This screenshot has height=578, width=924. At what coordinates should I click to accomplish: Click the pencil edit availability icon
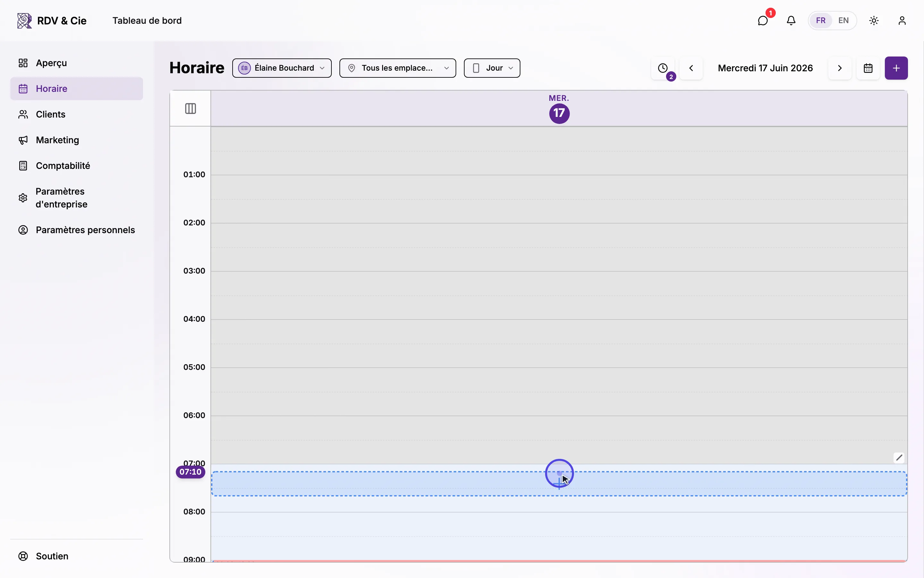(899, 458)
